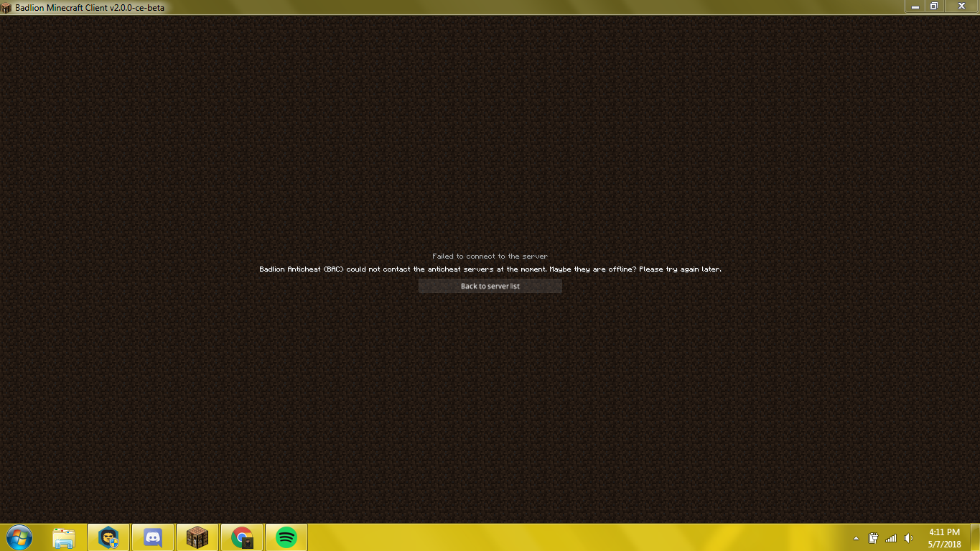Open the Badlion Client launcher taskbar icon

click(x=108, y=537)
